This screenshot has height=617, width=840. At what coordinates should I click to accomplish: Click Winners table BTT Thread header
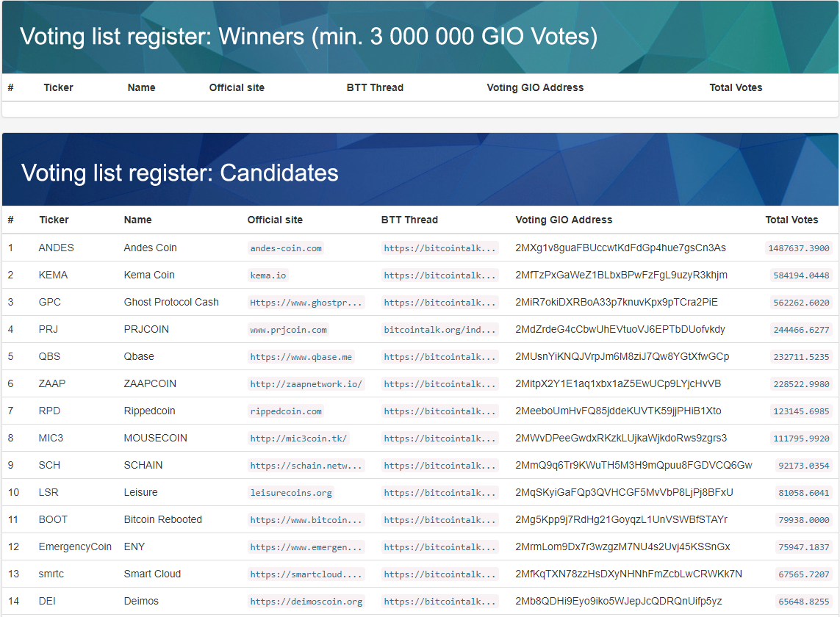pos(375,87)
